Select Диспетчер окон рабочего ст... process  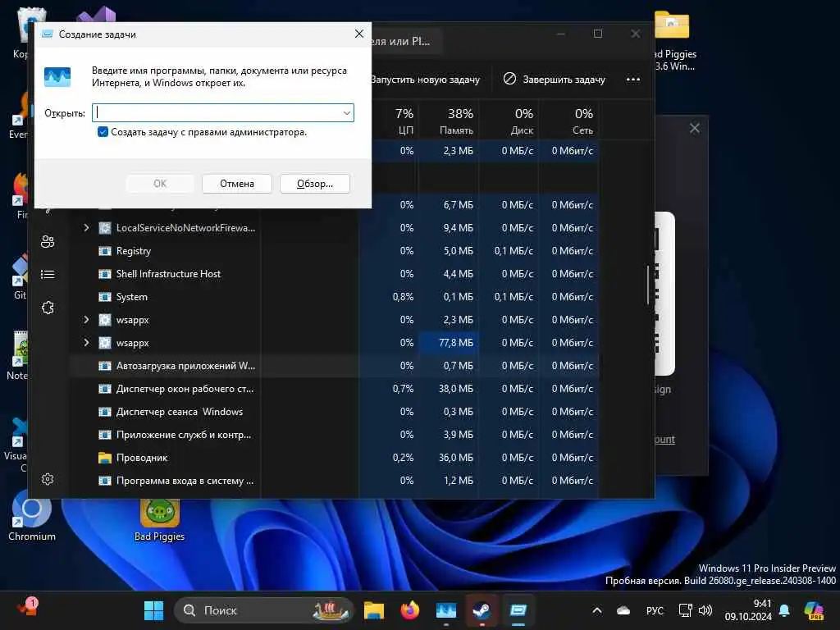point(335,388)
